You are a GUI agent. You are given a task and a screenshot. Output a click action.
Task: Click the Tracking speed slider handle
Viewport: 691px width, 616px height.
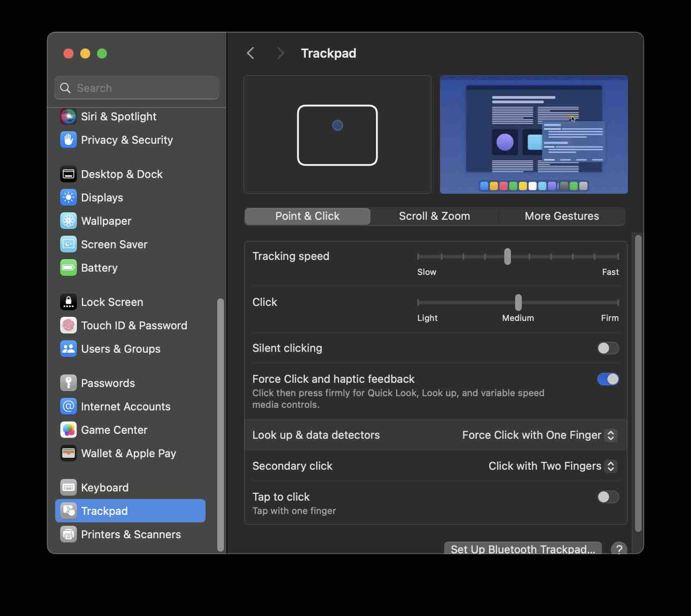[507, 257]
